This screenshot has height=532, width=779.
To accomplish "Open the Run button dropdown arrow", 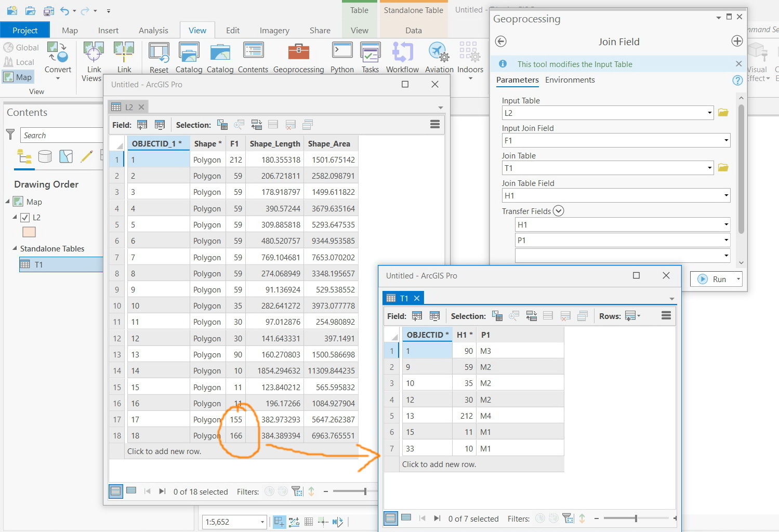I will pyautogui.click(x=738, y=279).
